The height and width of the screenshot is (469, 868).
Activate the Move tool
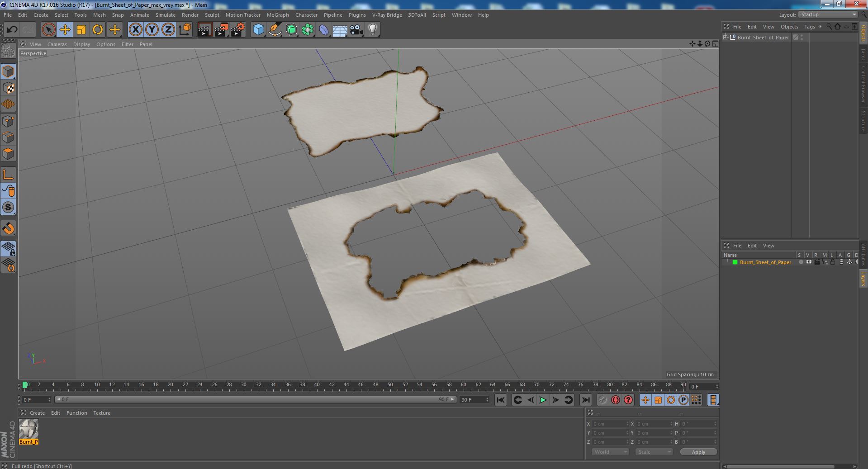[x=65, y=30]
